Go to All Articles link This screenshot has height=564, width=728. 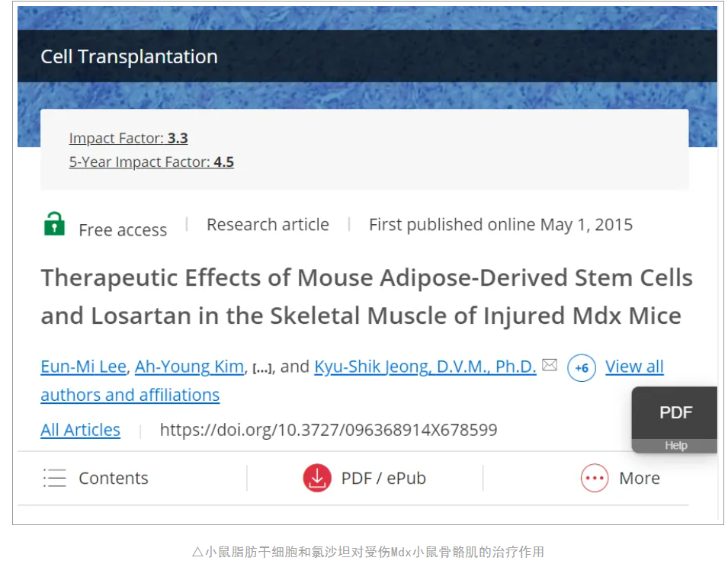(80, 430)
